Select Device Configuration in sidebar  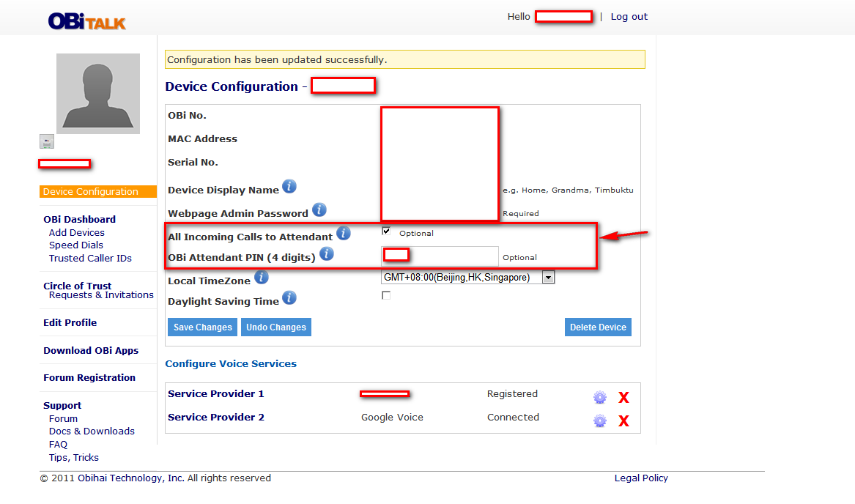pyautogui.click(x=97, y=191)
